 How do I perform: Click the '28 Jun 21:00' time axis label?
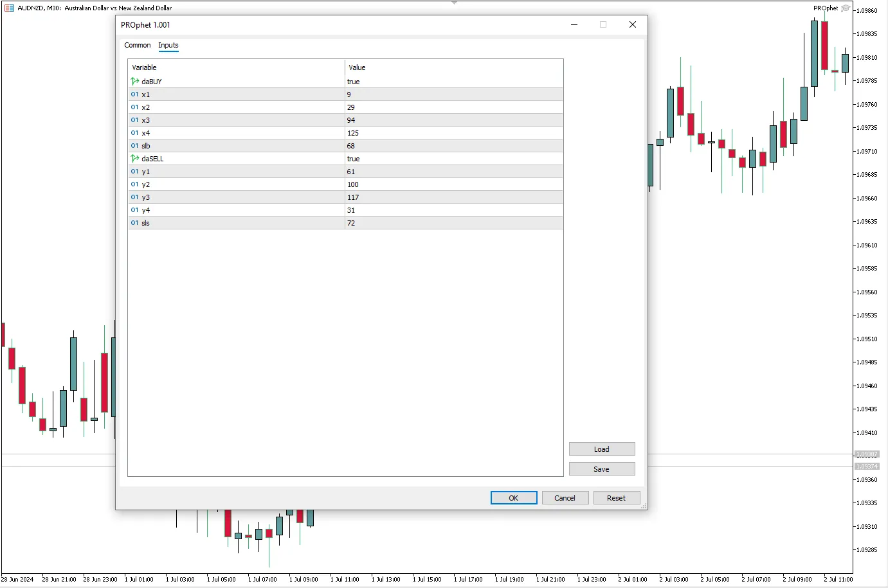[x=59, y=580]
